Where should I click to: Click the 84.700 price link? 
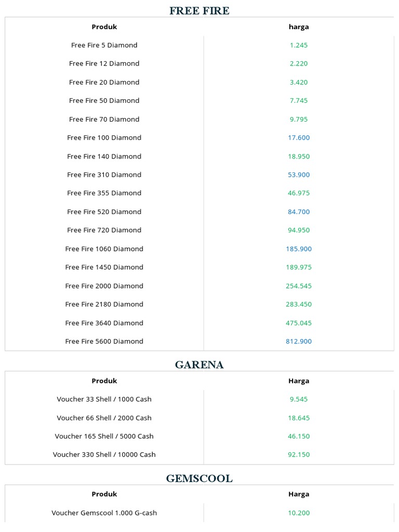click(x=299, y=211)
